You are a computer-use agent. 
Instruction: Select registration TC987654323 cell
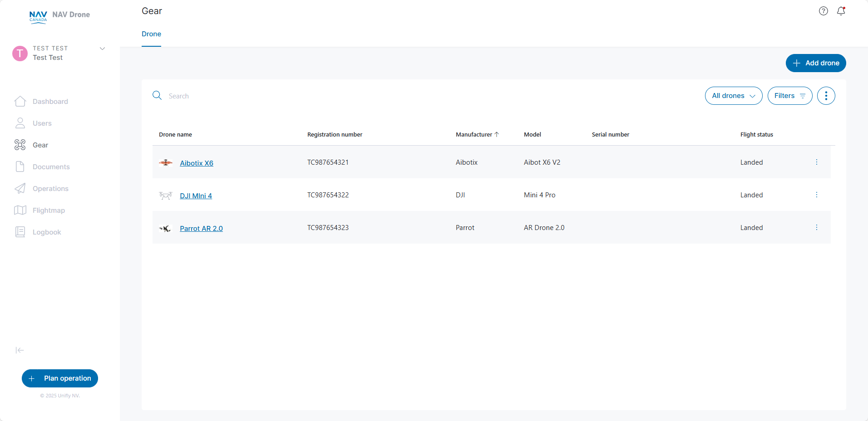[328, 228]
